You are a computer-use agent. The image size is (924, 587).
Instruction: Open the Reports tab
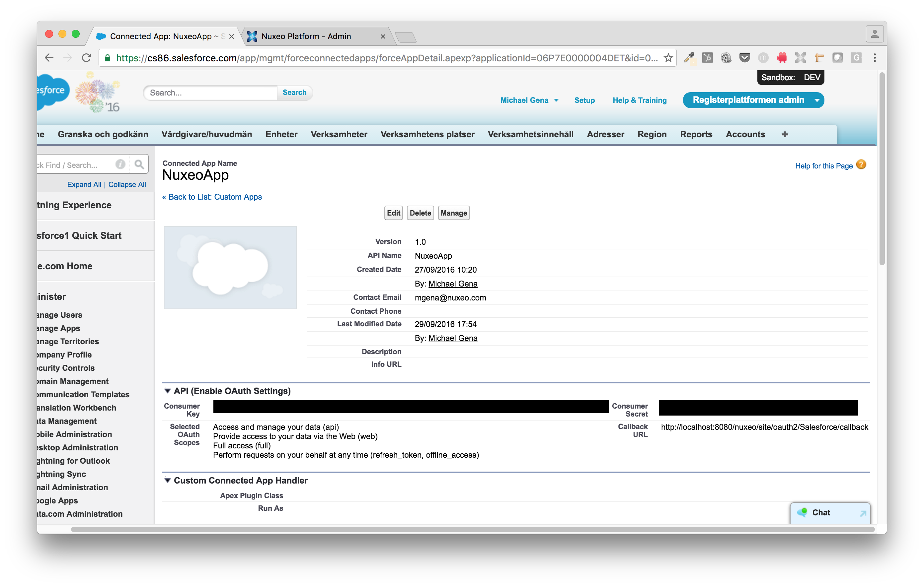(x=696, y=134)
